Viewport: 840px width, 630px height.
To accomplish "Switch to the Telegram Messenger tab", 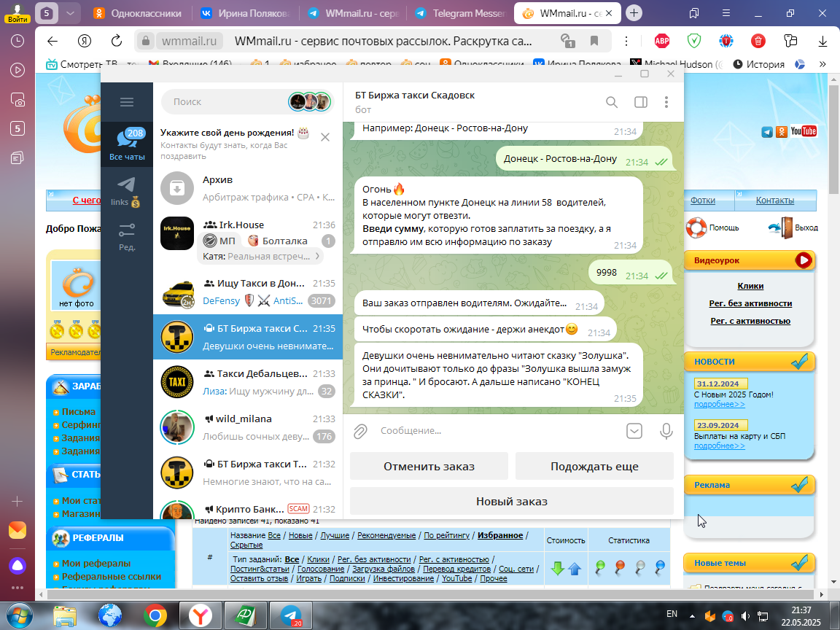I will [x=459, y=13].
